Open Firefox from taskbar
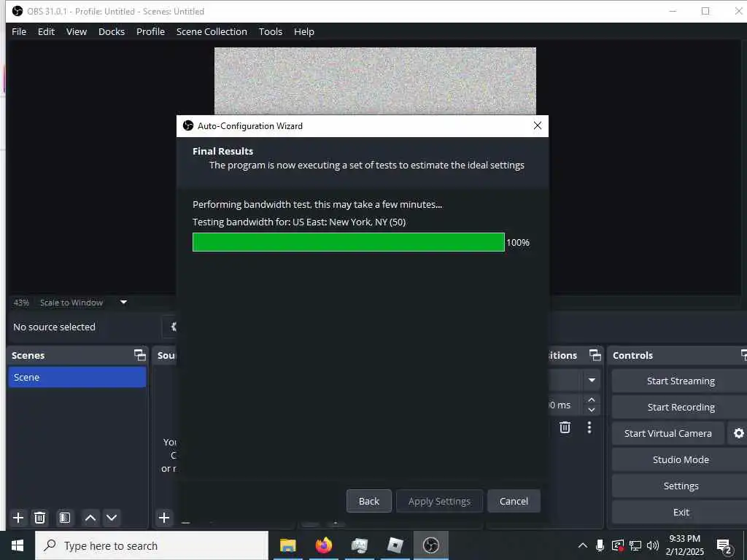Image resolution: width=747 pixels, height=560 pixels. point(323,545)
